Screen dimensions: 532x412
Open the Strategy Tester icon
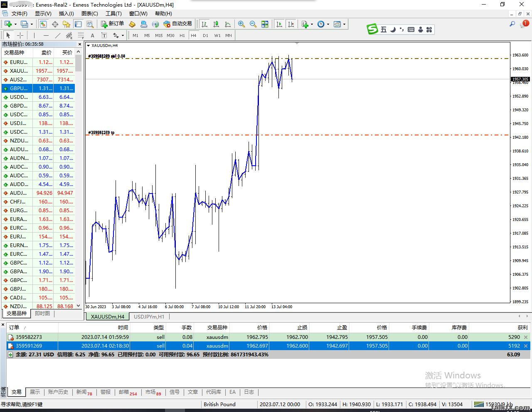[x=90, y=24]
